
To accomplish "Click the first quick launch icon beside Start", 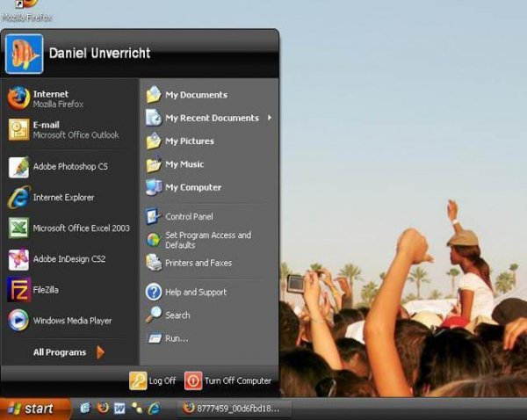I will (x=85, y=409).
